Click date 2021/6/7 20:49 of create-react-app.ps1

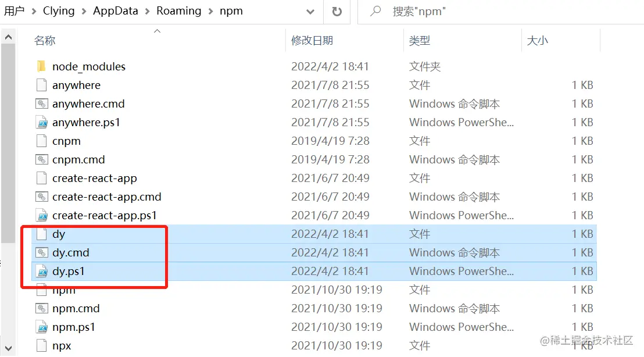[330, 215]
